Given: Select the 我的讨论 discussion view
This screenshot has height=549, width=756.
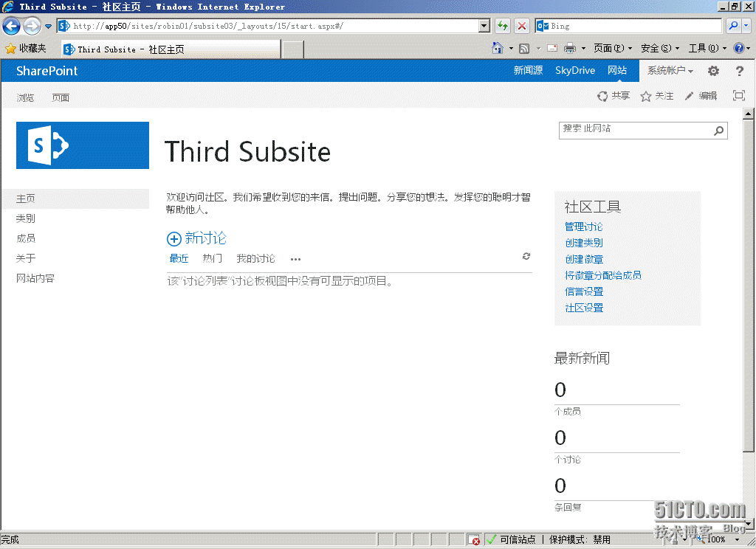Looking at the screenshot, I should 255,258.
